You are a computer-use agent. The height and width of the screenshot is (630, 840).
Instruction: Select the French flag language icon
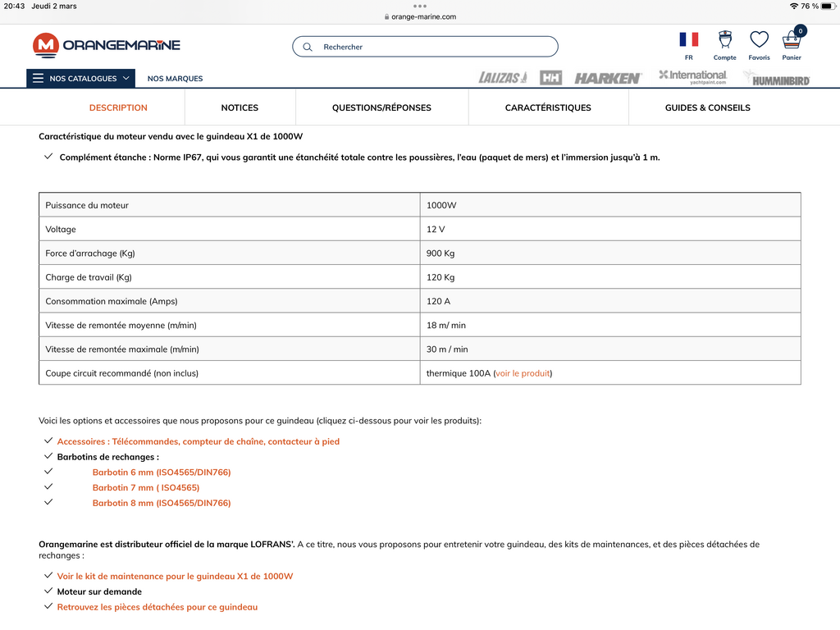(689, 39)
